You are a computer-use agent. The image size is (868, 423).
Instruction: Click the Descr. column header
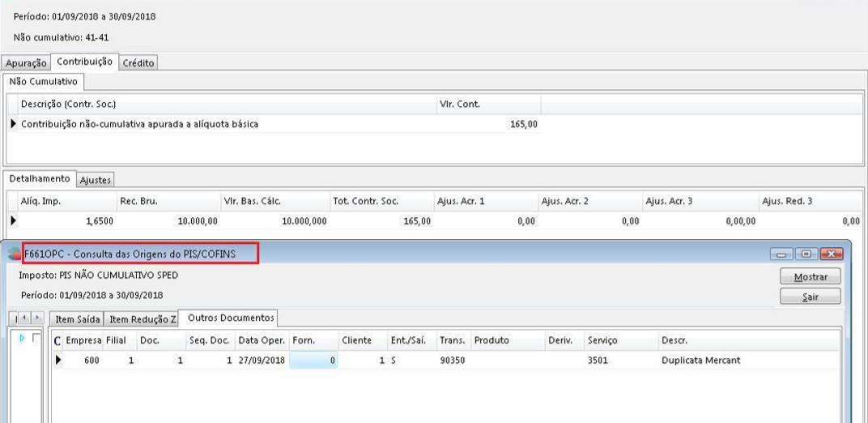pos(749,340)
